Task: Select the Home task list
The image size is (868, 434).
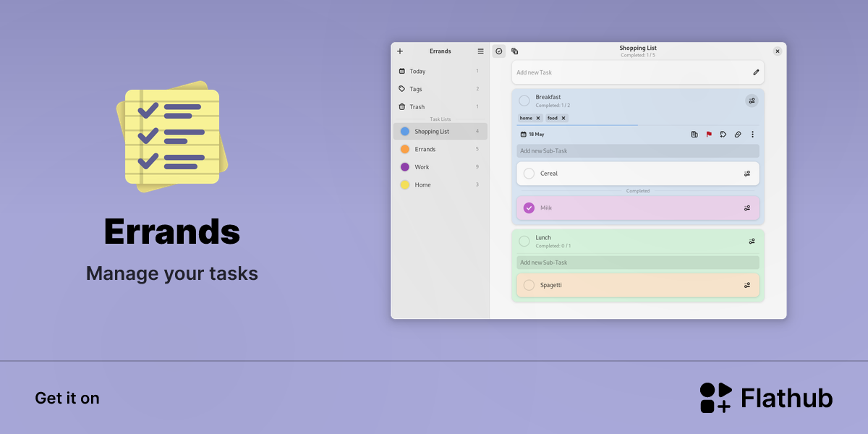Action: click(440, 184)
